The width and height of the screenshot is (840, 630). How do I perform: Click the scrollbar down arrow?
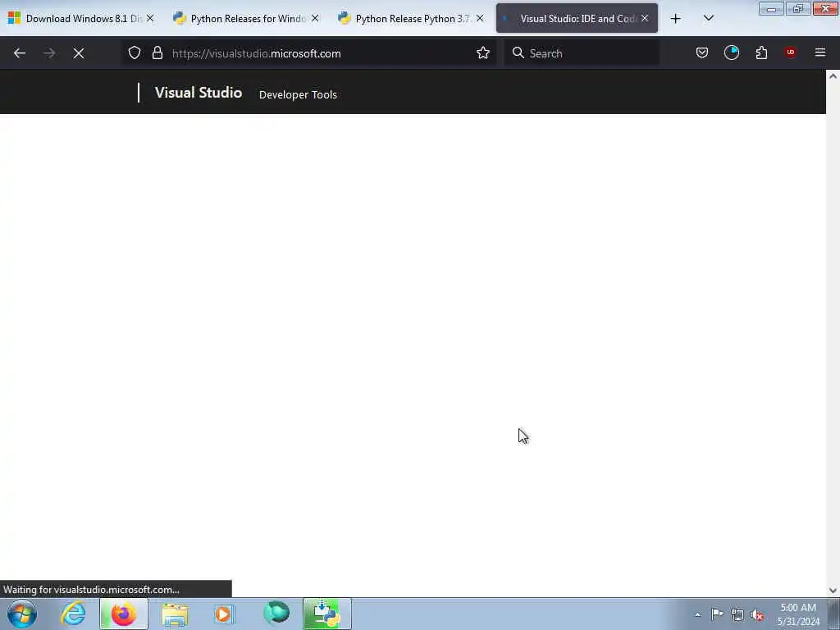coord(833,591)
